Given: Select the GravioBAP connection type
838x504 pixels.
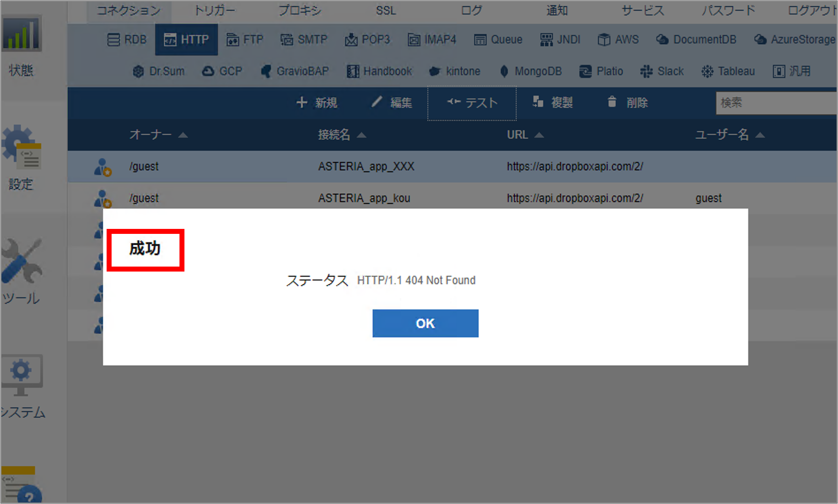Looking at the screenshot, I should [x=295, y=71].
